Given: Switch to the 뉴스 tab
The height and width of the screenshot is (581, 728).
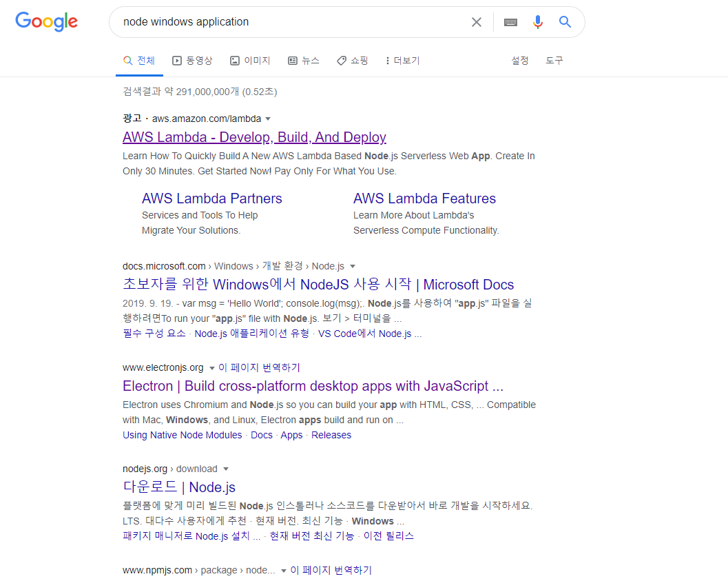Looking at the screenshot, I should 304,61.
